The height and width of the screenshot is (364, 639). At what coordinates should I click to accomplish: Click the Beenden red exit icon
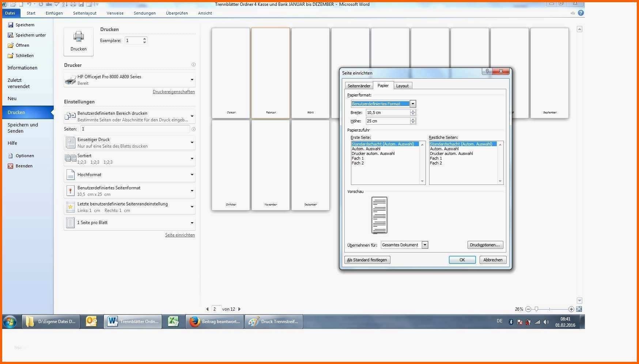click(x=11, y=166)
